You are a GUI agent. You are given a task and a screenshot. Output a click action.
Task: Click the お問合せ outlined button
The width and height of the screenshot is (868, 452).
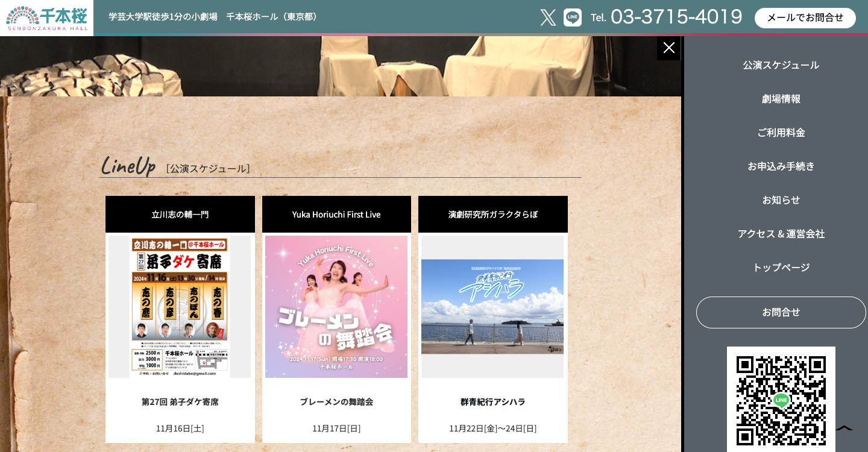781,312
